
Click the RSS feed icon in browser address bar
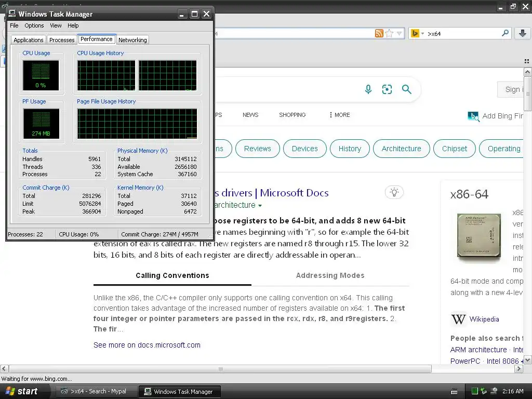379,33
